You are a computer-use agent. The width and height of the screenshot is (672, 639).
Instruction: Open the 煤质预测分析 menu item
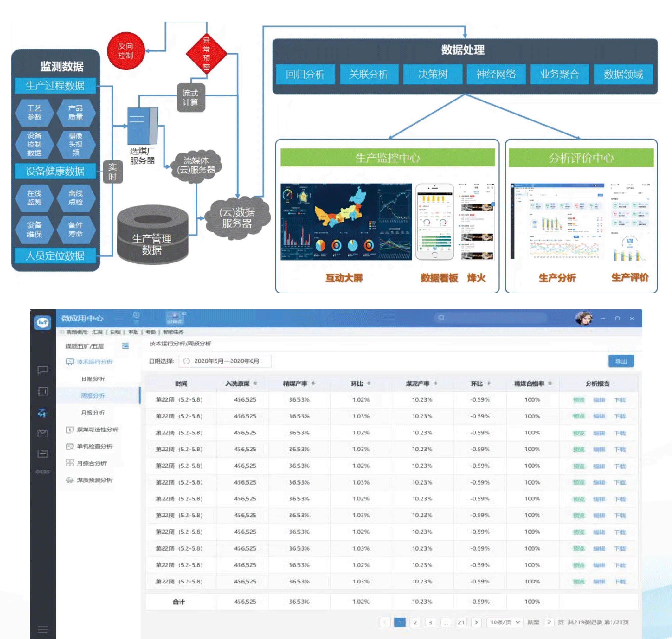pyautogui.click(x=94, y=480)
